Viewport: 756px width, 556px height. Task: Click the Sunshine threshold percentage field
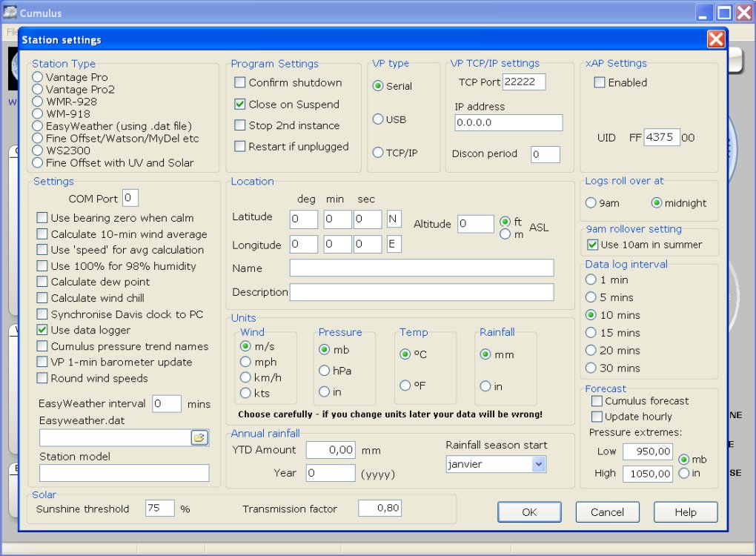pos(159,508)
